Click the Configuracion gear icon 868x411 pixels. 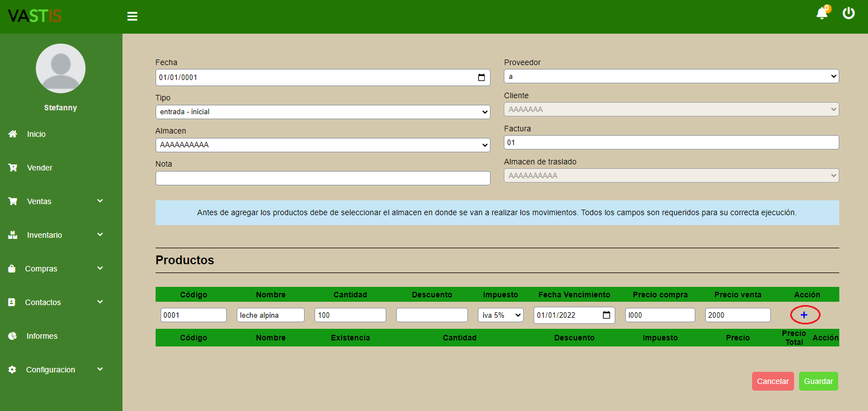coord(12,370)
